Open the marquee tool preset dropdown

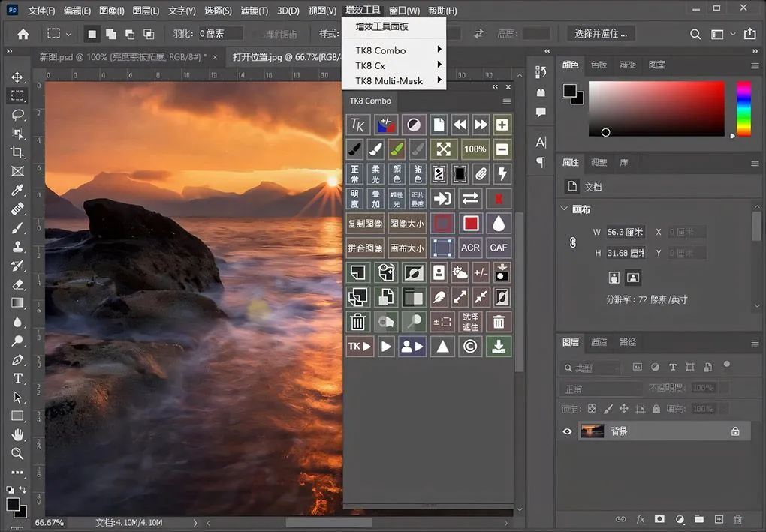[69, 34]
